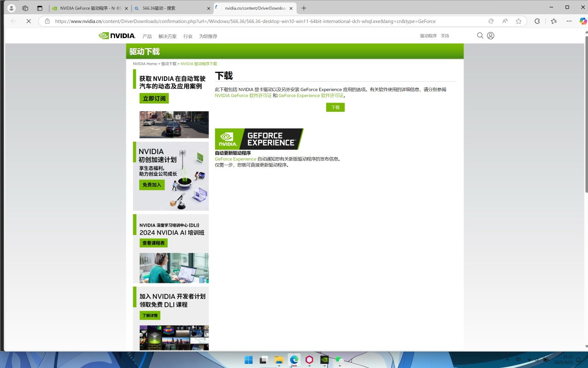Open the 支持 link in header

tap(445, 36)
